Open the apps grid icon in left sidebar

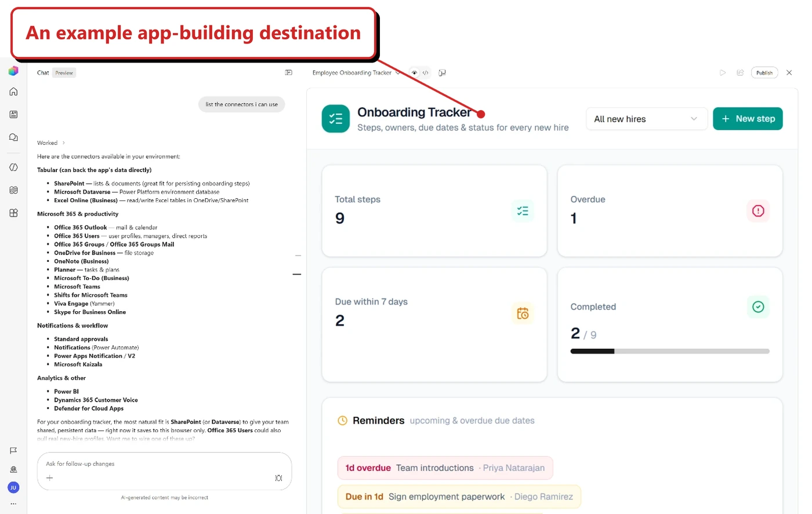[x=13, y=213]
